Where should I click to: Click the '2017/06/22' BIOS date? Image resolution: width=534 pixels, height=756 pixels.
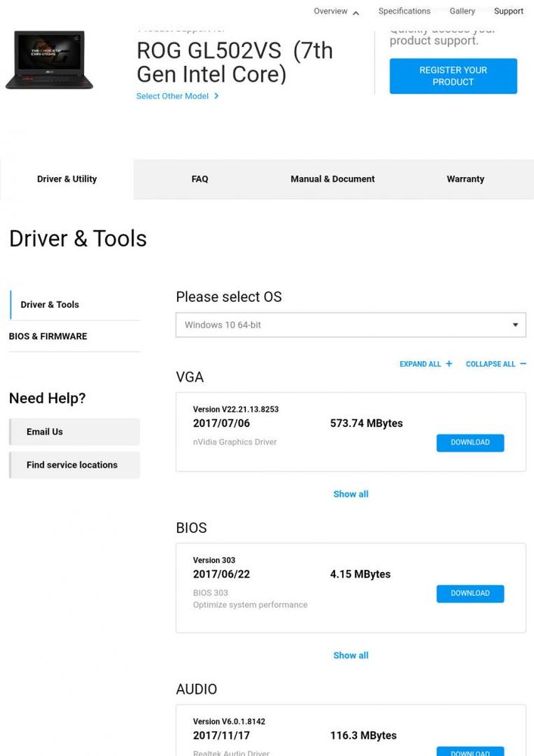(221, 574)
